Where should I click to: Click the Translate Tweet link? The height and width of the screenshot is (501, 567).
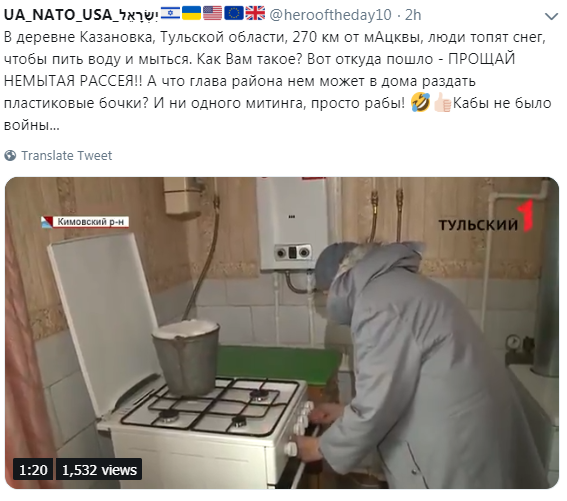67,156
